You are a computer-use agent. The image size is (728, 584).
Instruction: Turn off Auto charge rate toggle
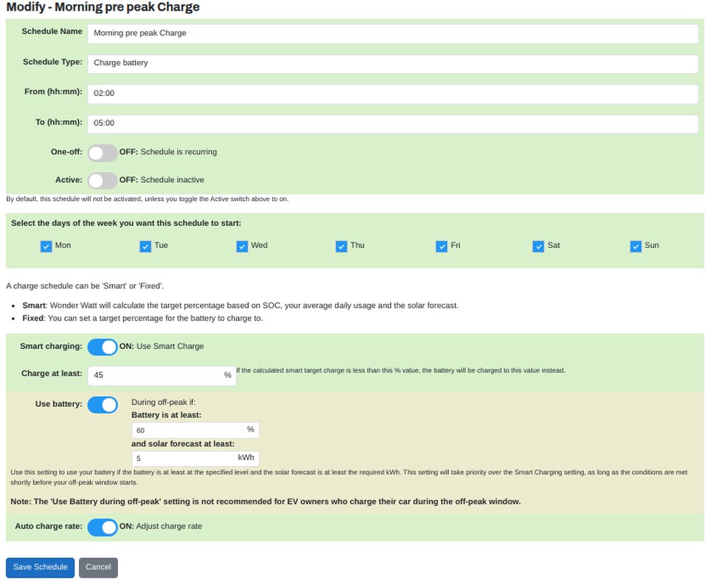(x=102, y=527)
